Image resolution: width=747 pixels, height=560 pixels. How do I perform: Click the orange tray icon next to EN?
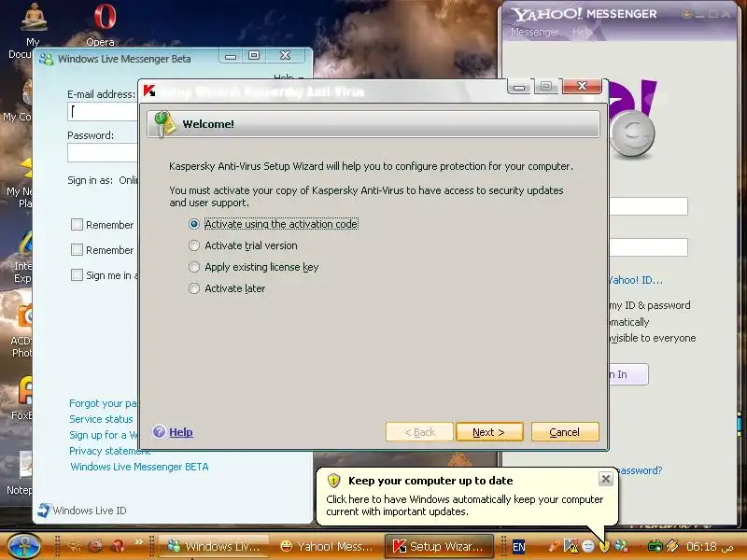coord(554,546)
